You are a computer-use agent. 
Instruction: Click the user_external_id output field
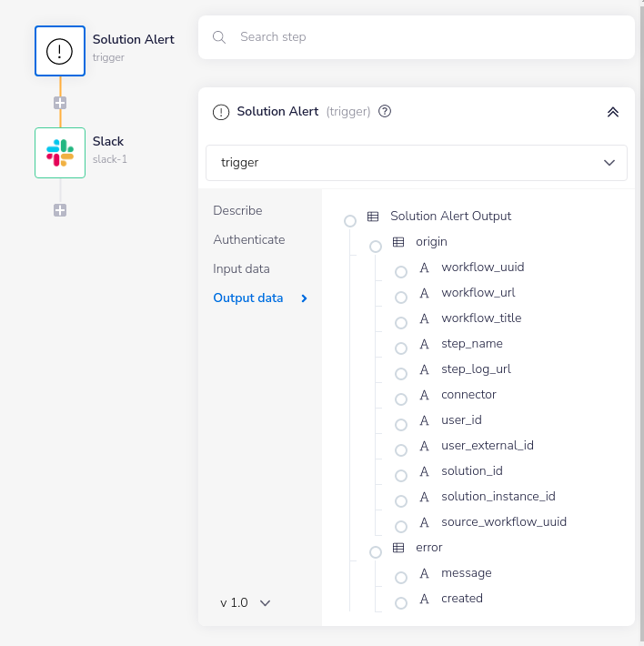tap(487, 446)
